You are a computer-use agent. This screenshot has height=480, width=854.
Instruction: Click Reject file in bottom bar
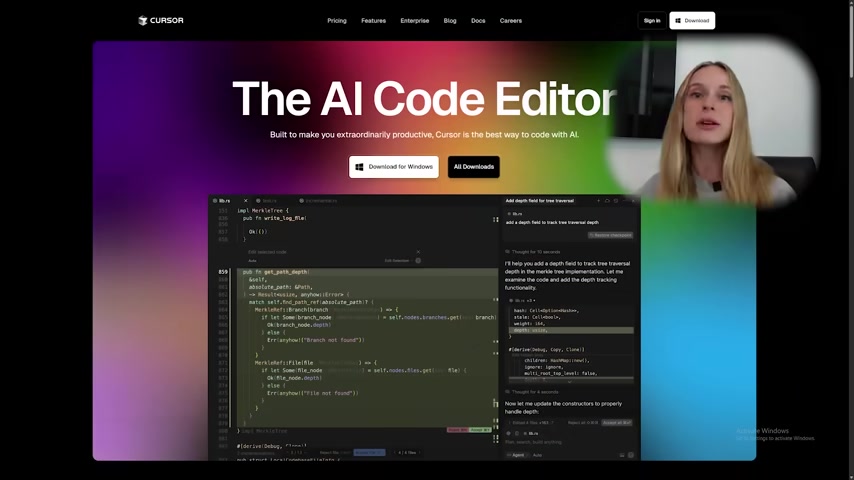coord(335,452)
